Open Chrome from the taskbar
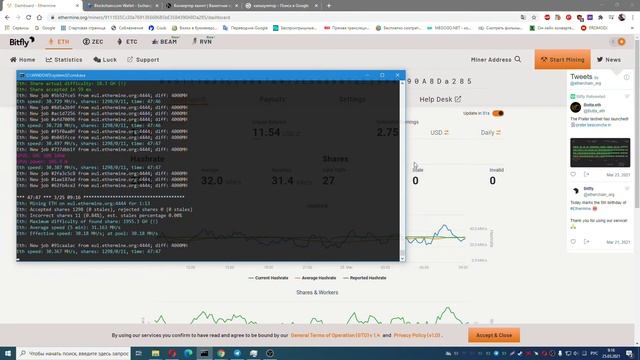Viewport: 640px width, 360px height. click(x=221, y=353)
